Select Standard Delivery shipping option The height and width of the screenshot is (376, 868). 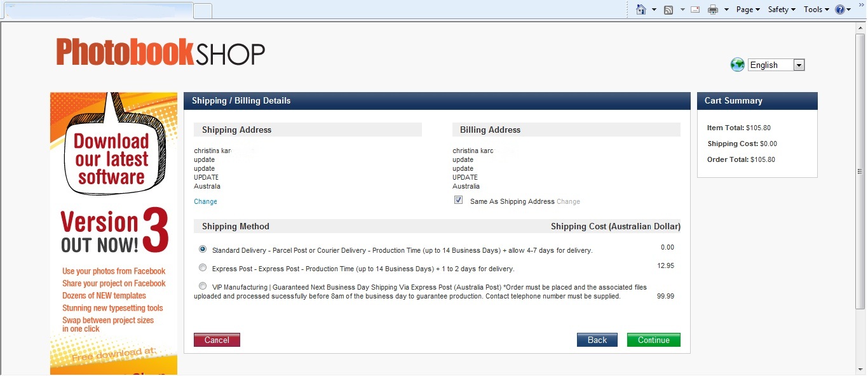tap(203, 249)
